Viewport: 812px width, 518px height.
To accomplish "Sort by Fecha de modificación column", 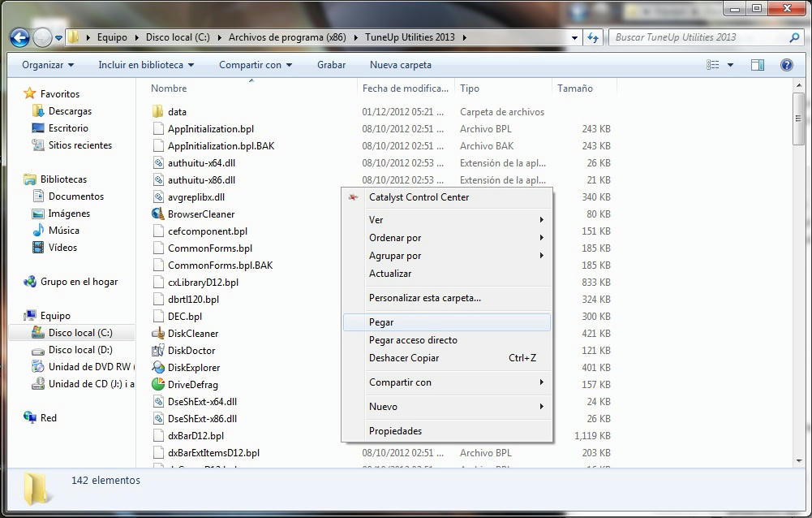I will point(406,88).
